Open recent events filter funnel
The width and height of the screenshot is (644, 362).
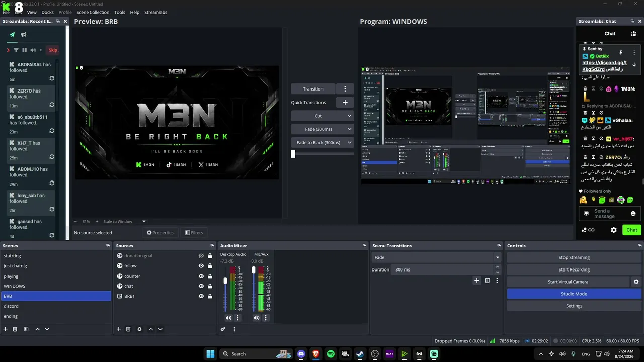pyautogui.click(x=16, y=50)
